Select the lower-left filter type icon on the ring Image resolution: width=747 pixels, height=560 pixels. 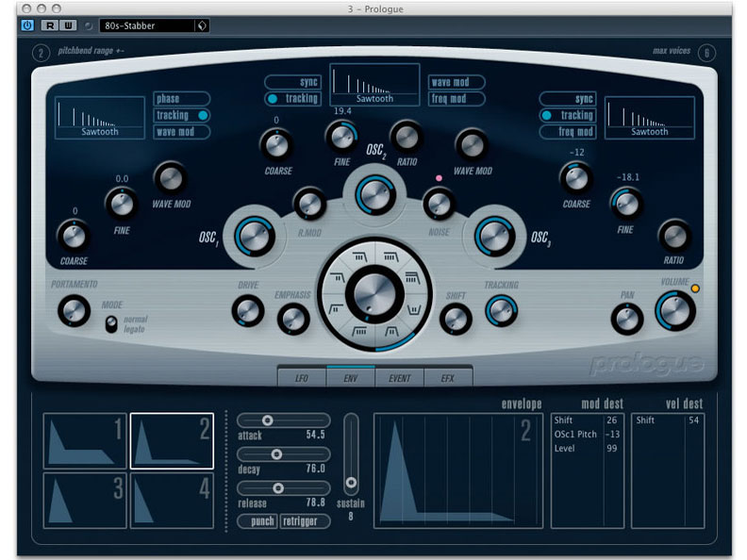coord(336,309)
